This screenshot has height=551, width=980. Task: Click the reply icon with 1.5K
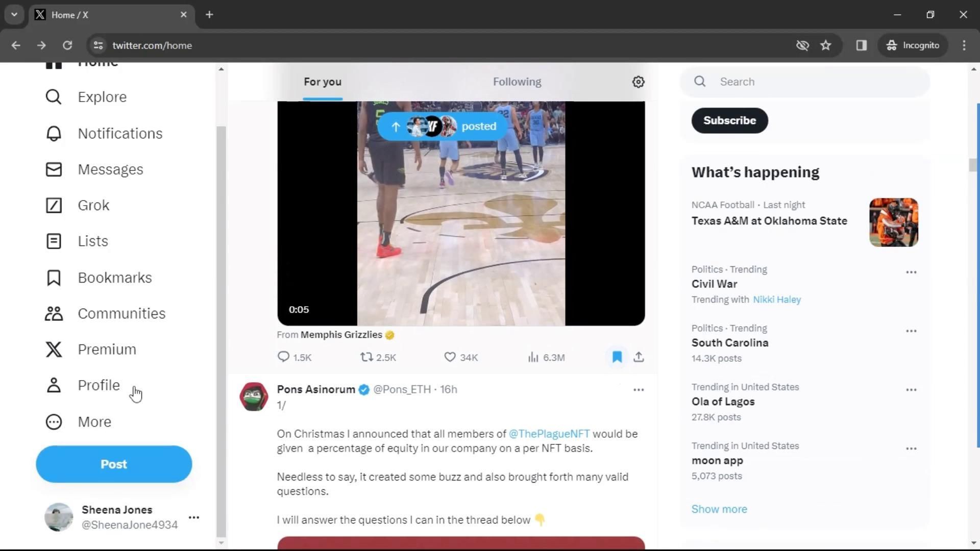coord(284,357)
